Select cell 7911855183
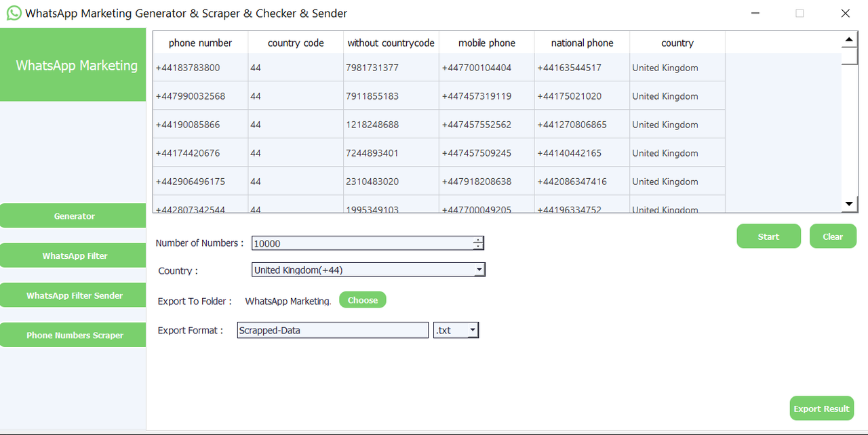Viewport: 868px width, 435px height. (x=391, y=96)
